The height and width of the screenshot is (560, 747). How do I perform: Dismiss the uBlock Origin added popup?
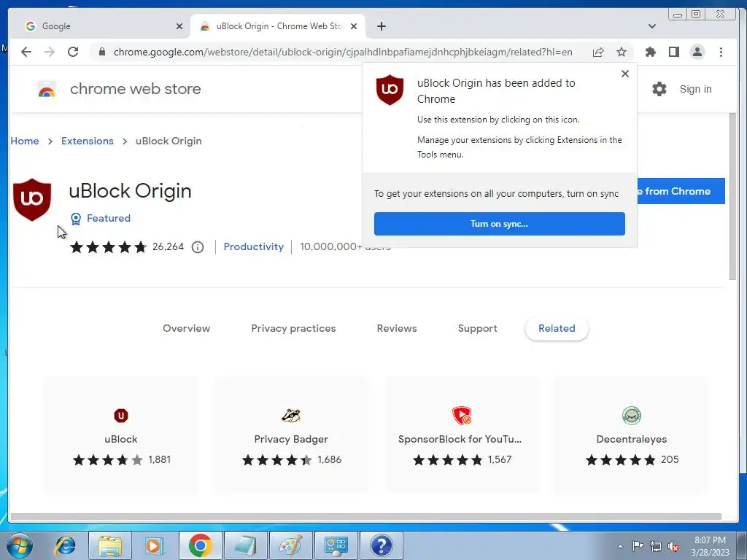click(x=625, y=74)
